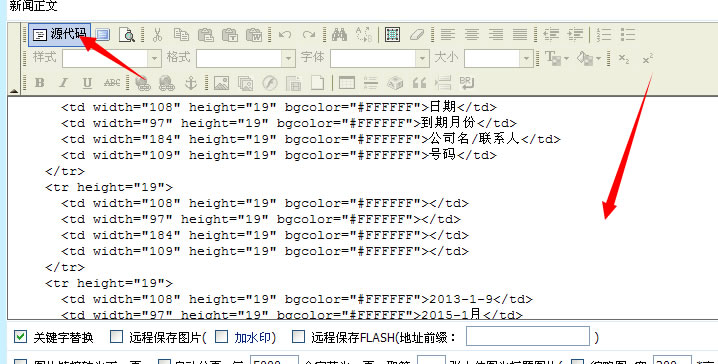Click the Align Right icon
This screenshot has width=718, height=364.
click(496, 35)
